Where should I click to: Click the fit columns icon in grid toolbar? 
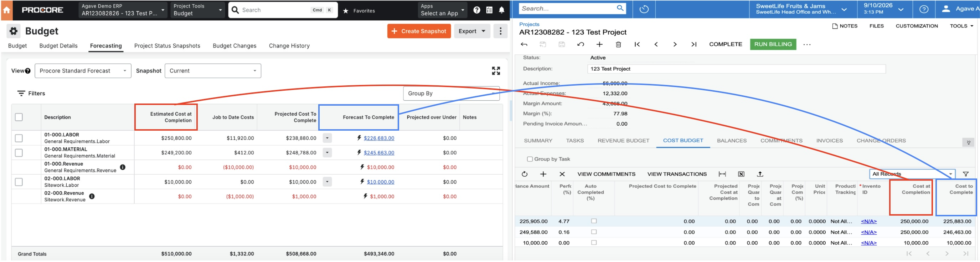point(722,175)
